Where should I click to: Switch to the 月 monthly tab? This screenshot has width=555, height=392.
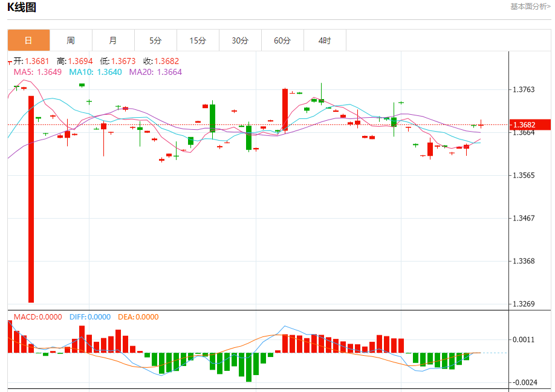[x=113, y=40]
